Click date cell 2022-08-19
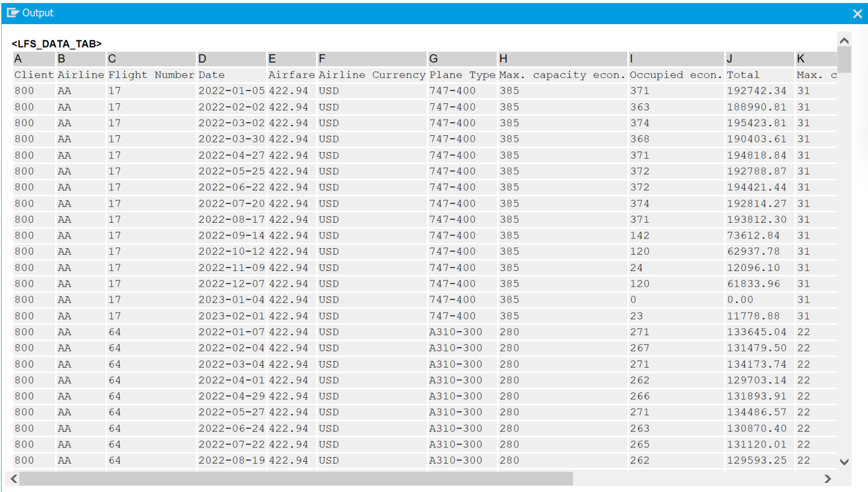The image size is (868, 492). (232, 460)
